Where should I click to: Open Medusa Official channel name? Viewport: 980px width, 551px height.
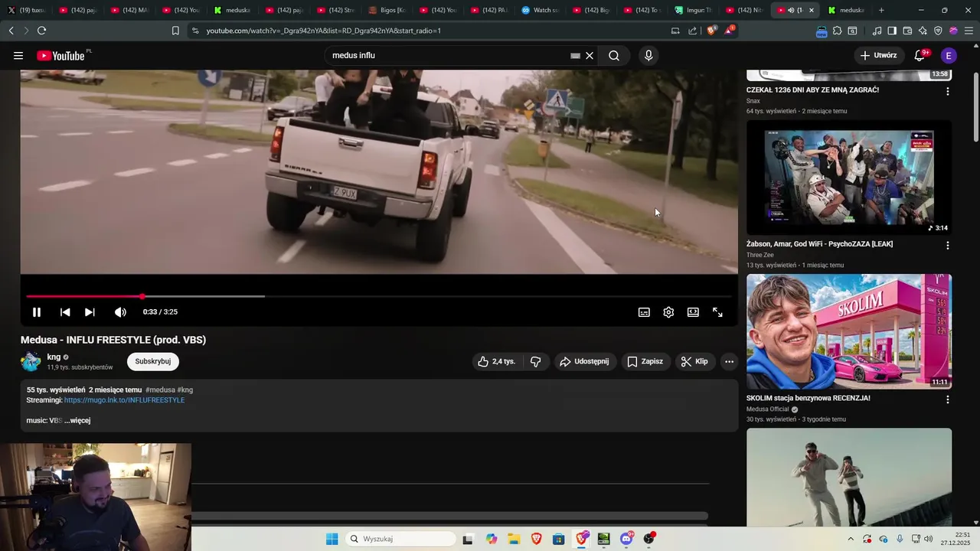coord(768,409)
